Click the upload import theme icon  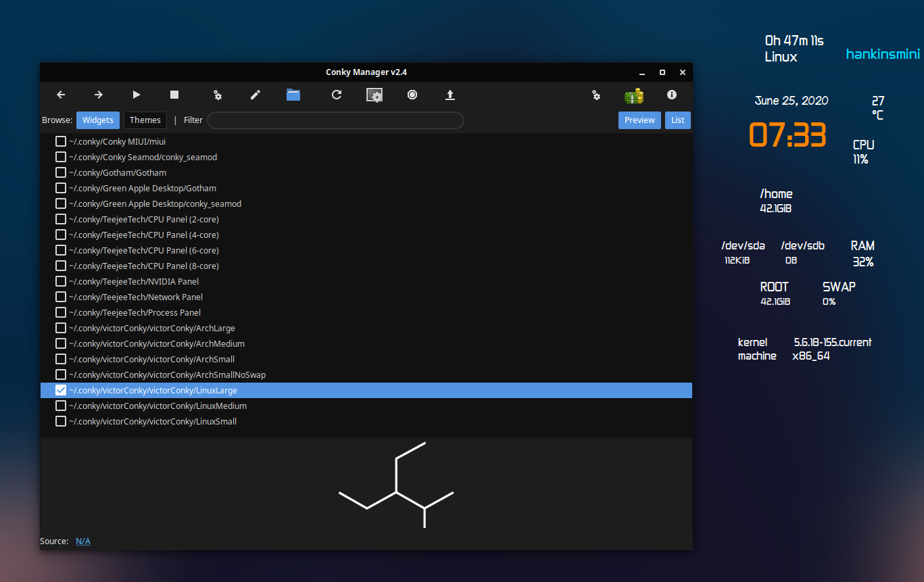pos(450,95)
